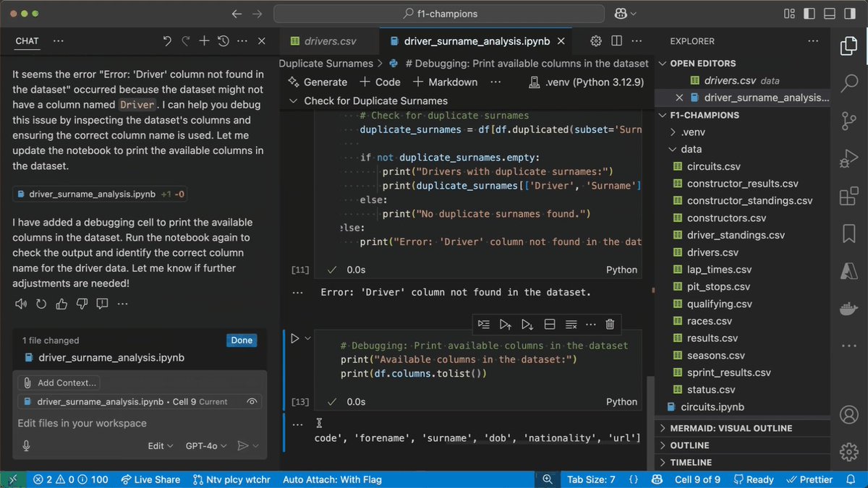The height and width of the screenshot is (488, 868).
Task: Select the .venv Python 3.12.9 kernel
Action: click(x=587, y=82)
